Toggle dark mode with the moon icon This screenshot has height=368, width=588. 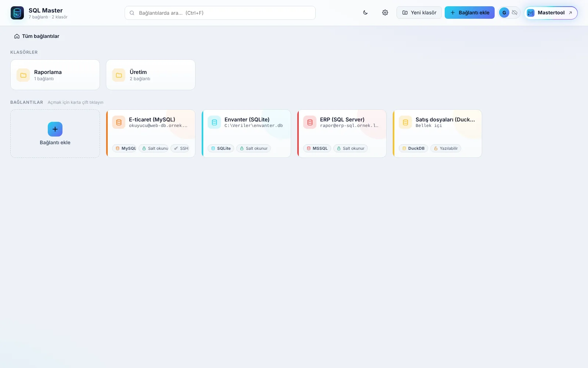[365, 13]
